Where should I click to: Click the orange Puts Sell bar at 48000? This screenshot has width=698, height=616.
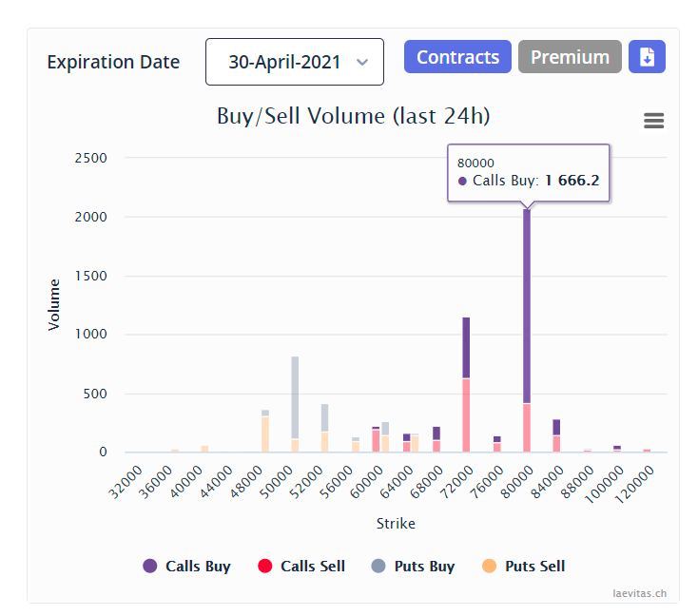click(x=265, y=433)
